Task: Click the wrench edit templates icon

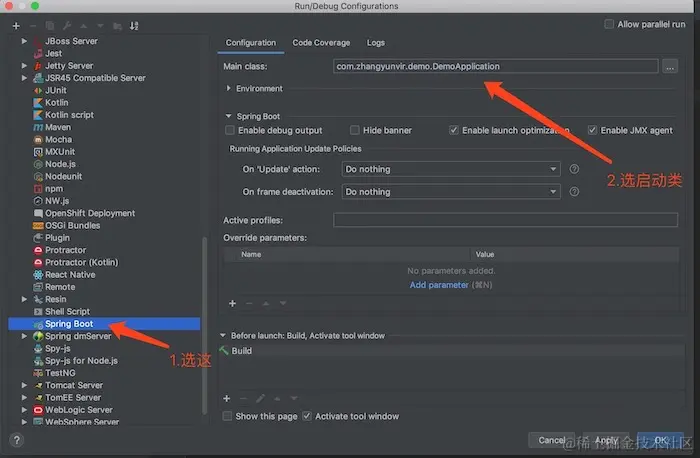Action: (x=67, y=26)
